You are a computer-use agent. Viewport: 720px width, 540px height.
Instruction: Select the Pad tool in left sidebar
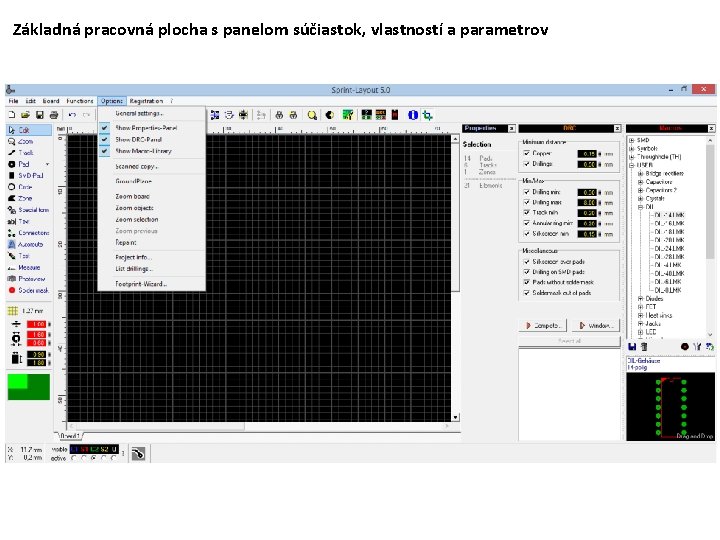(24, 164)
